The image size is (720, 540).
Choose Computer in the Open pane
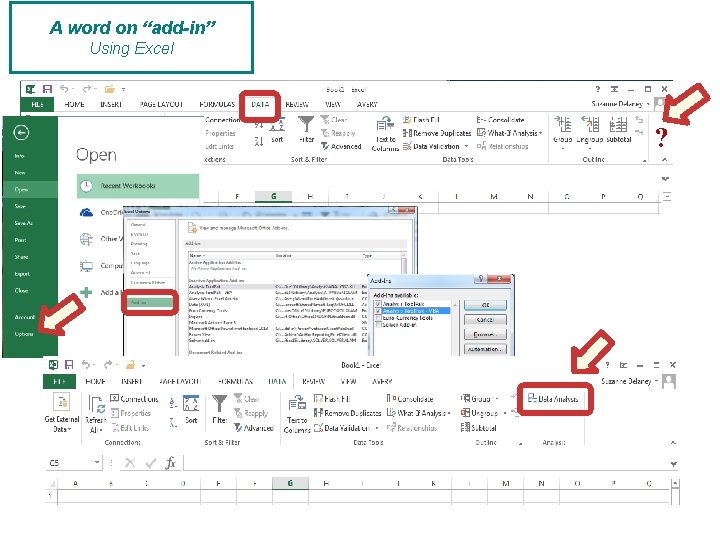(101, 265)
